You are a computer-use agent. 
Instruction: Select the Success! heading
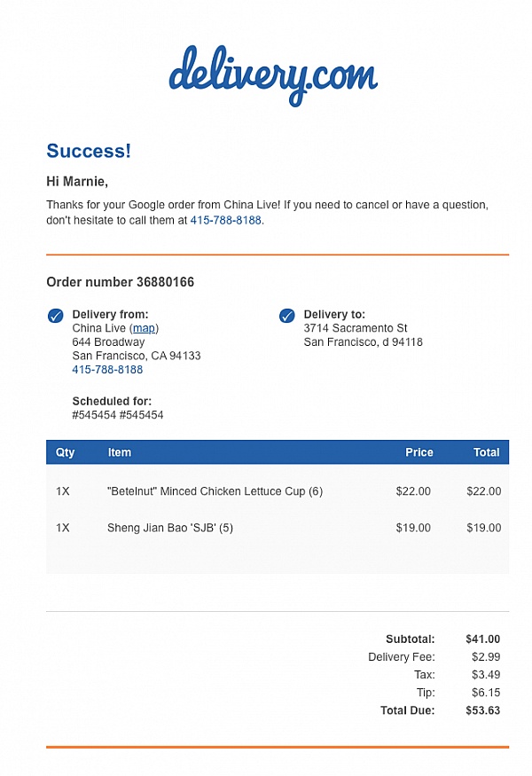pos(89,151)
